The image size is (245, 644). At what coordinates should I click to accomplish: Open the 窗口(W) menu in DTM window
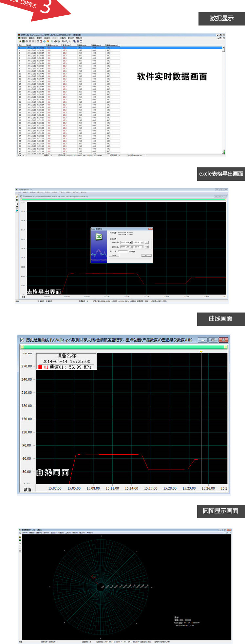[x=71, y=38]
